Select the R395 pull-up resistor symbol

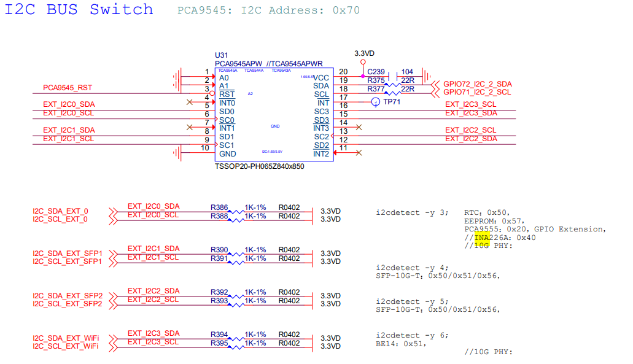(236, 346)
